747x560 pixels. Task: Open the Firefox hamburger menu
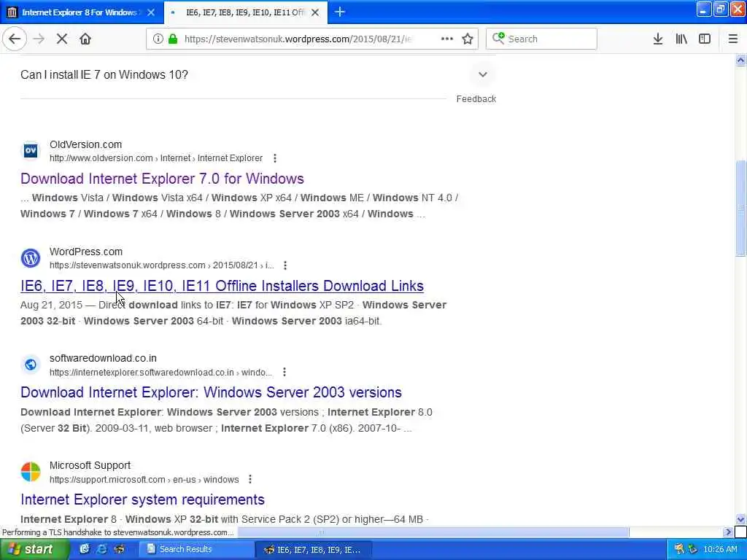pyautogui.click(x=733, y=39)
